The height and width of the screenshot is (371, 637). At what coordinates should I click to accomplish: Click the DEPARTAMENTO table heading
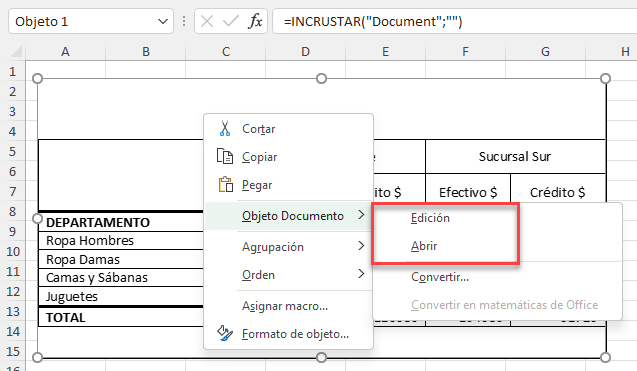[x=98, y=222]
